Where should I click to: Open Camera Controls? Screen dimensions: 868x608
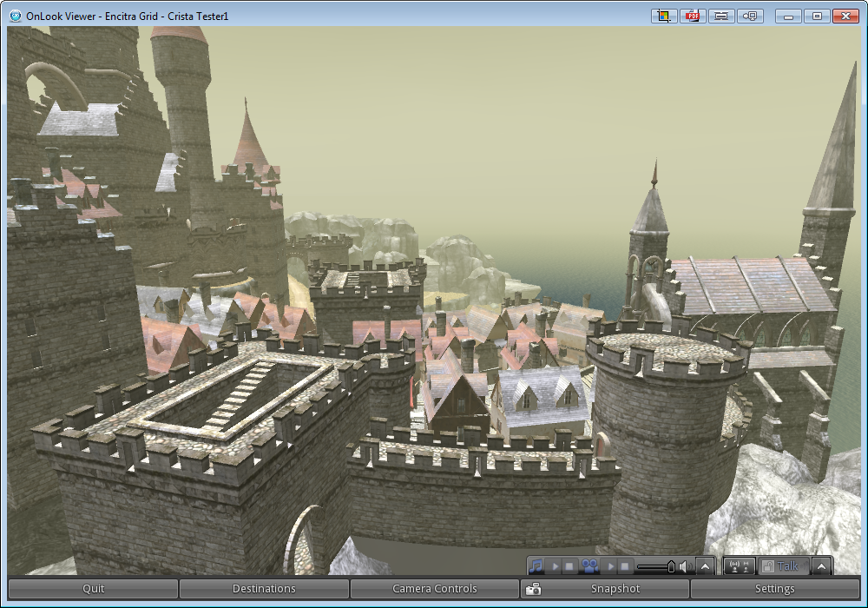[x=435, y=589]
